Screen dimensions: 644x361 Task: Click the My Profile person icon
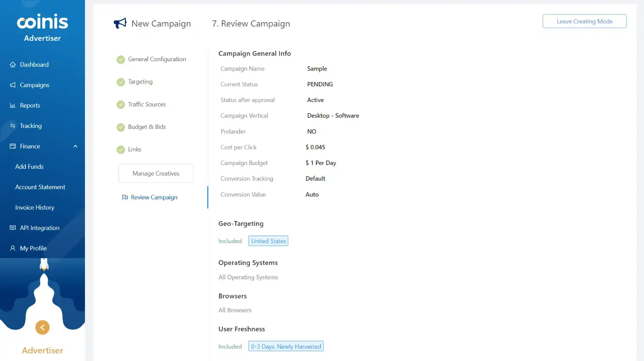(x=13, y=248)
